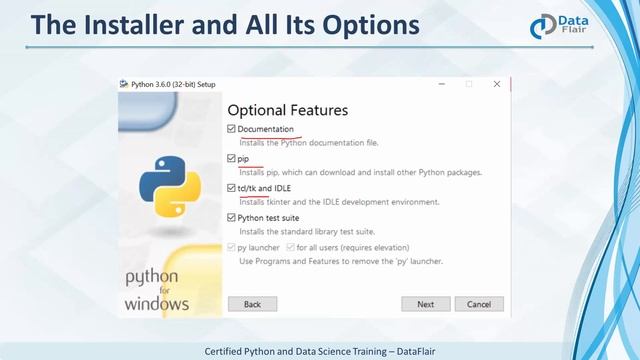Click 'Use Programs and Features to remove' text

click(341, 261)
